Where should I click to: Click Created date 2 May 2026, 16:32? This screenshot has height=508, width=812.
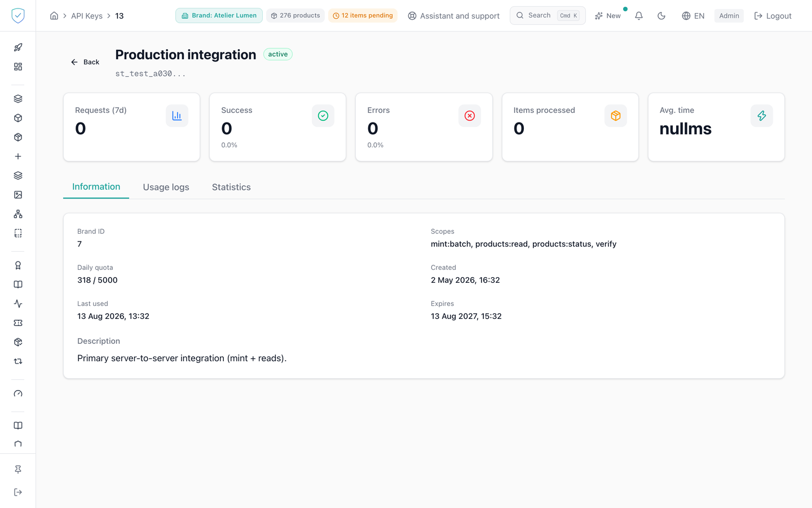click(465, 280)
